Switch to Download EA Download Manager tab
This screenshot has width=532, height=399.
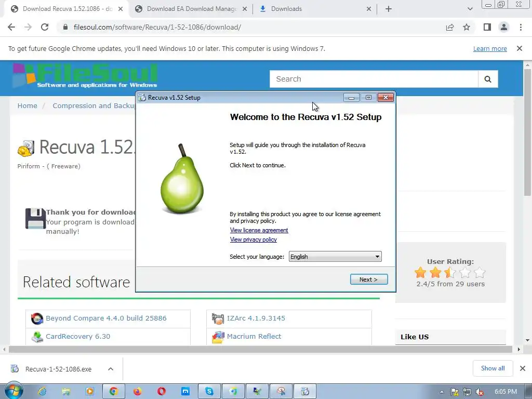[x=191, y=9]
